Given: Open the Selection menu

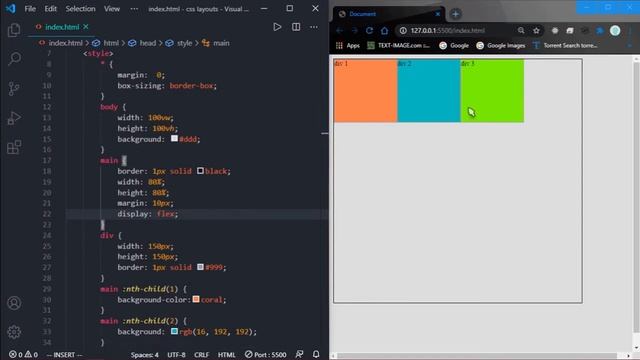Looking at the screenshot, I should (80, 9).
